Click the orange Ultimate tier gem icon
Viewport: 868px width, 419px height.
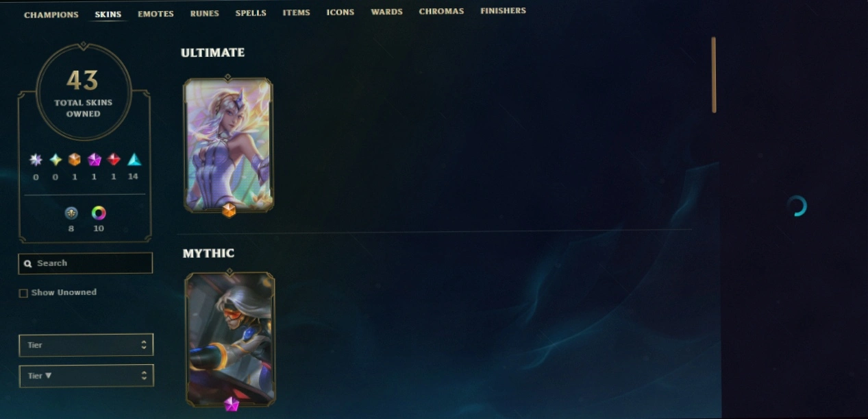75,160
